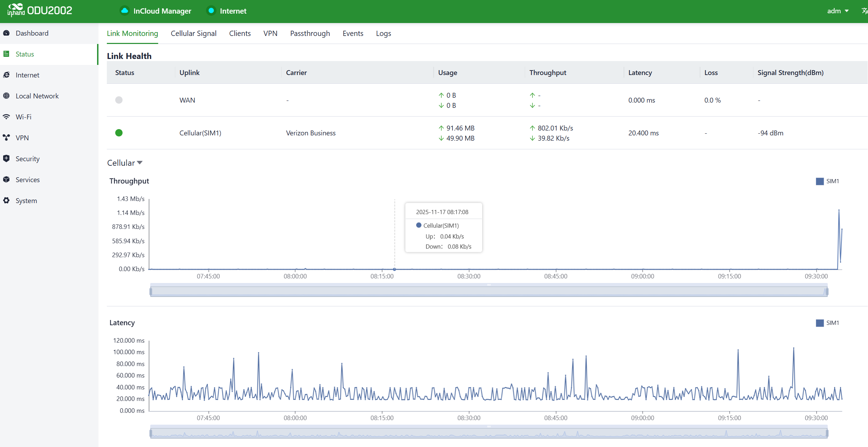The image size is (868, 447).
Task: Click the InCloud Manager cloud status icon
Action: [125, 11]
